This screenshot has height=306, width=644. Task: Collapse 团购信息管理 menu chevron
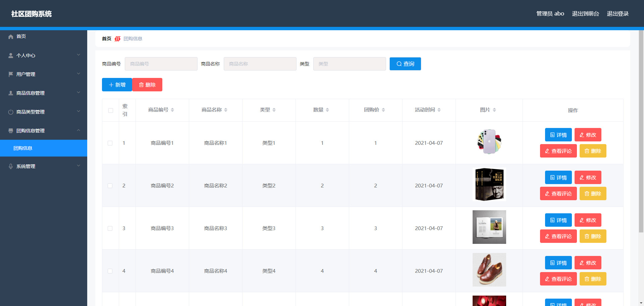click(x=78, y=130)
